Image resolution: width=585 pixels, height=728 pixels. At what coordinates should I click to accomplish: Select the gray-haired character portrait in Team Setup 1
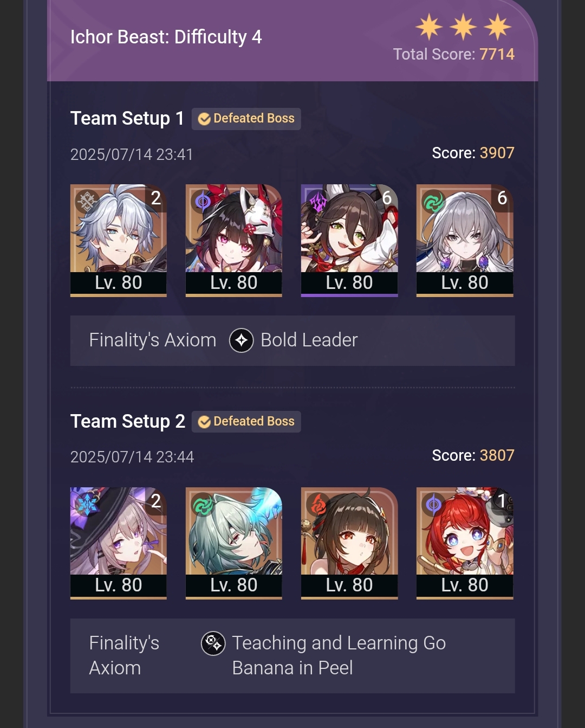coord(119,240)
